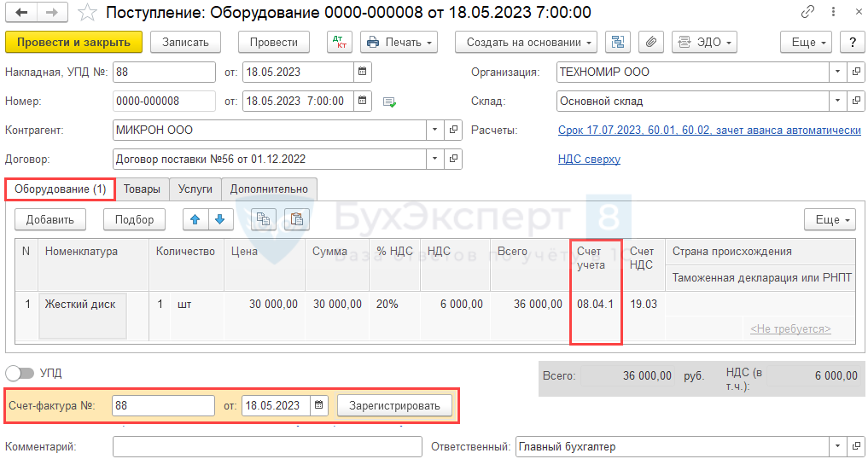868x459 pixels.
Task: Add document to favorites with star icon
Action: [86, 13]
